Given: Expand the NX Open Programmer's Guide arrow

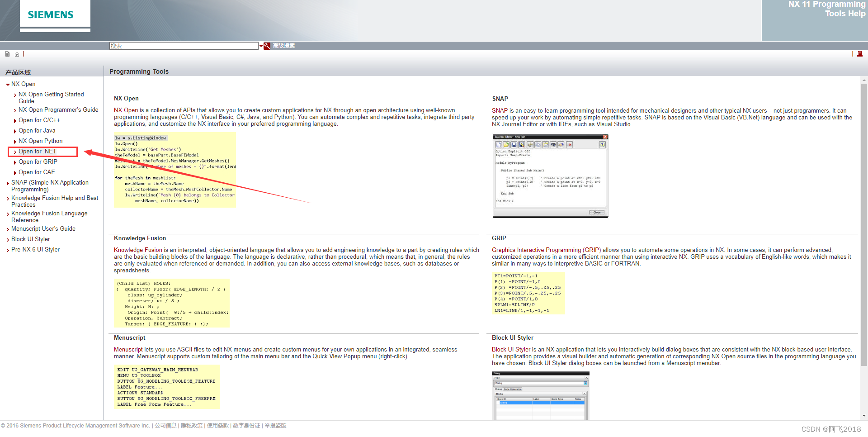Looking at the screenshot, I should coord(15,110).
